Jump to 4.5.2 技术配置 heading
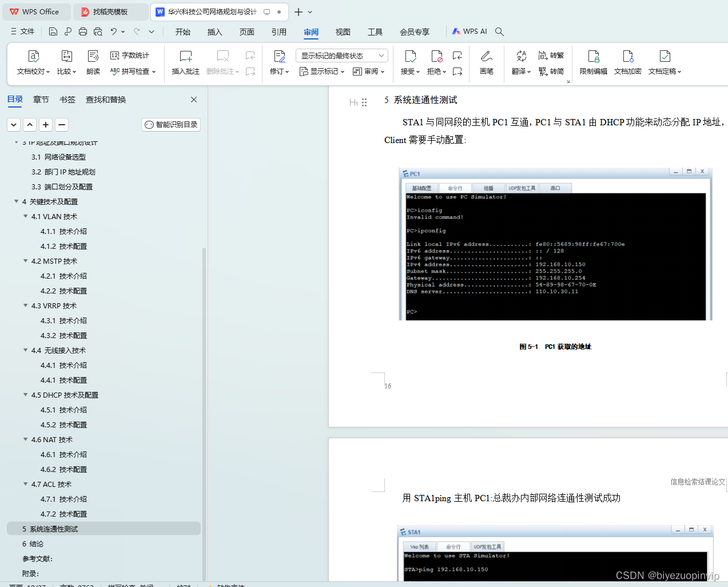 pos(64,425)
